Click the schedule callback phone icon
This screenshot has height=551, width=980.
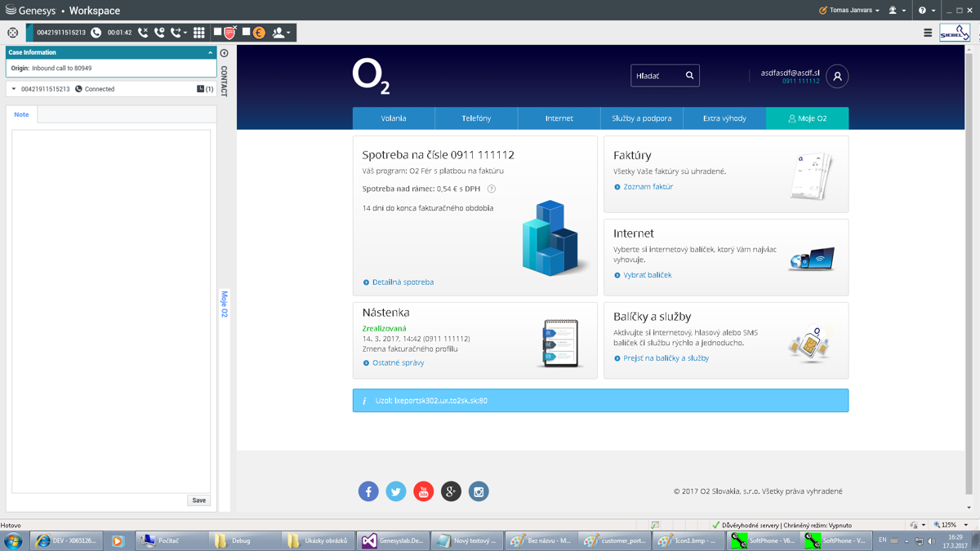click(159, 33)
